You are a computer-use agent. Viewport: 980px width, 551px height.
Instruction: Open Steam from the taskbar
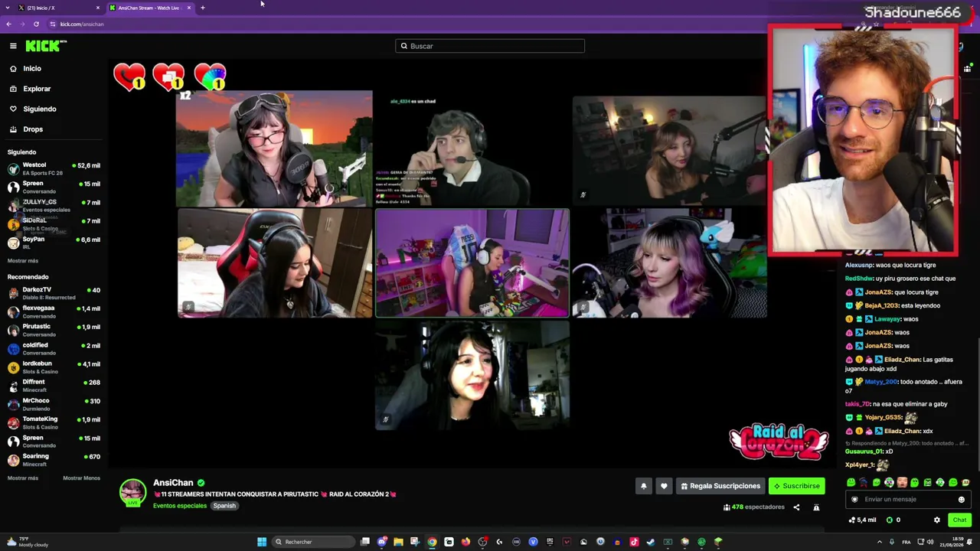(x=651, y=542)
